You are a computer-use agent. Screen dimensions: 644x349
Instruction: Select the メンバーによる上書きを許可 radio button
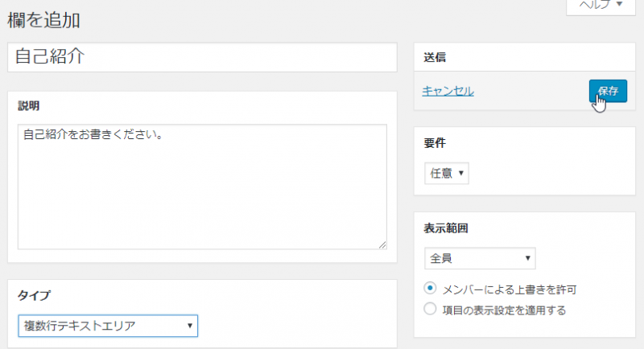click(431, 289)
